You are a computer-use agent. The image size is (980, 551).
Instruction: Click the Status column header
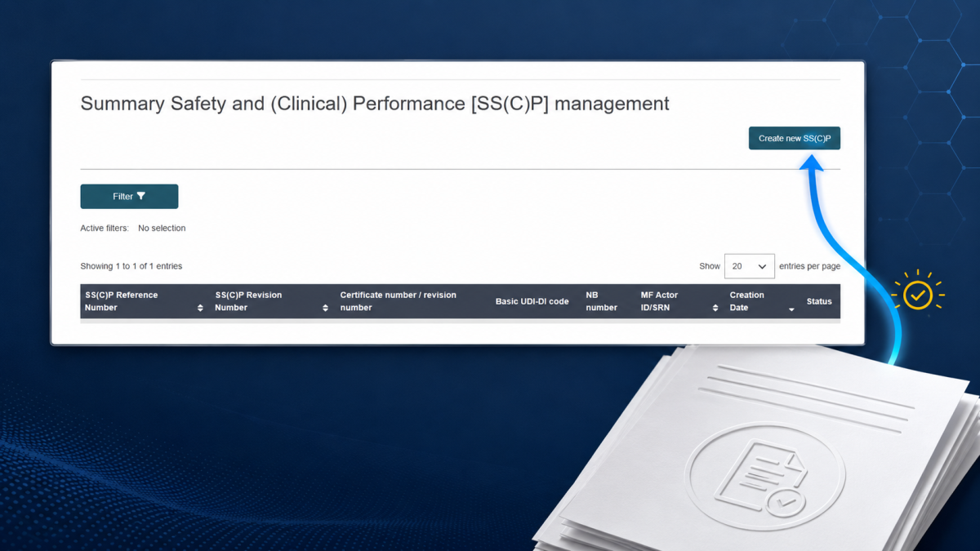tap(819, 301)
